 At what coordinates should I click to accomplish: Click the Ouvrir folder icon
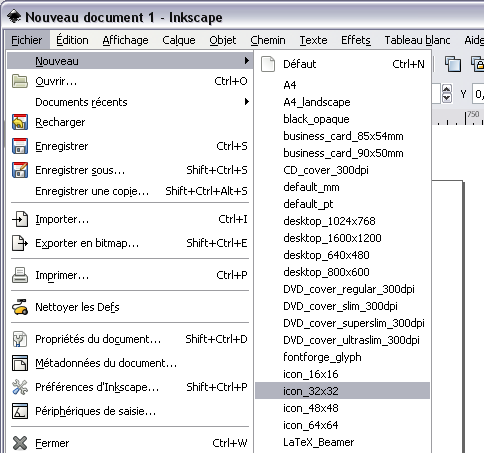20,81
